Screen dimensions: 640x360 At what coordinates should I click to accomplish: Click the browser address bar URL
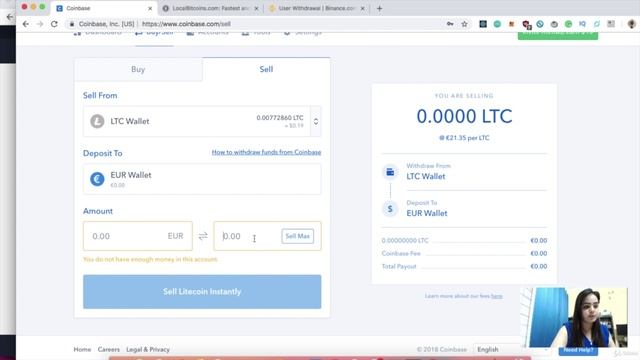click(x=186, y=24)
